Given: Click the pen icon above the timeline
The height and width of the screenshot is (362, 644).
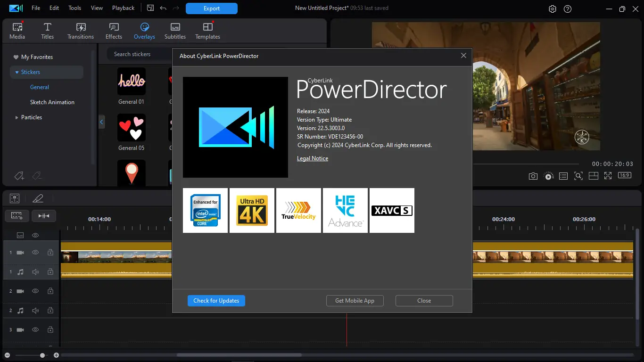Looking at the screenshot, I should coord(38,198).
